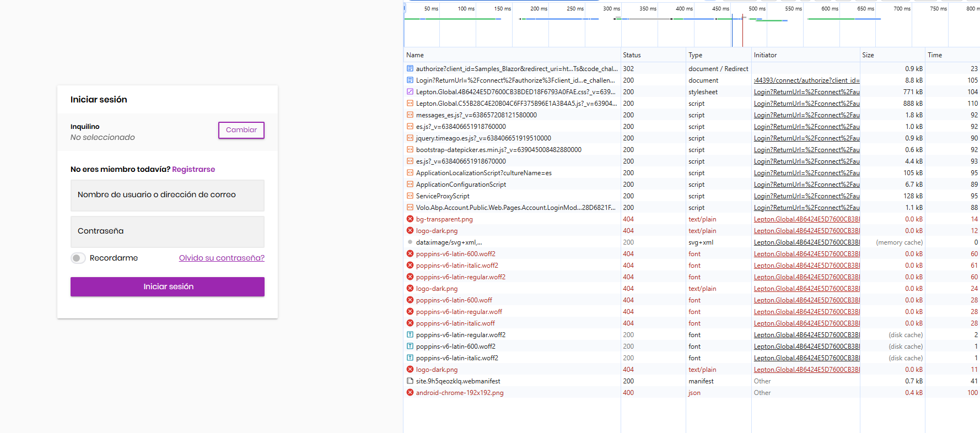Click font icon beside poppins-v6-latin-600.woff2 cached entry
Image resolution: width=980 pixels, height=433 pixels.
pyautogui.click(x=410, y=347)
